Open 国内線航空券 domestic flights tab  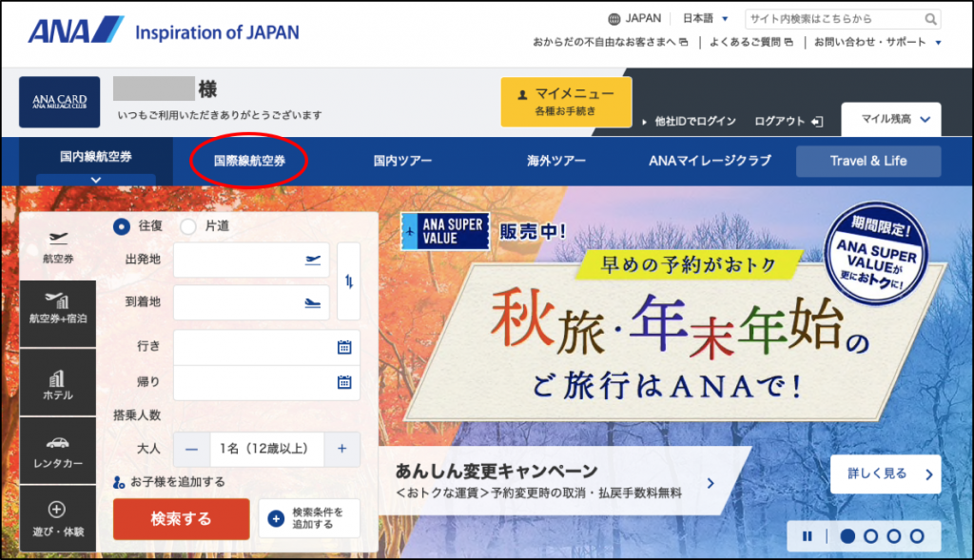pos(96,157)
